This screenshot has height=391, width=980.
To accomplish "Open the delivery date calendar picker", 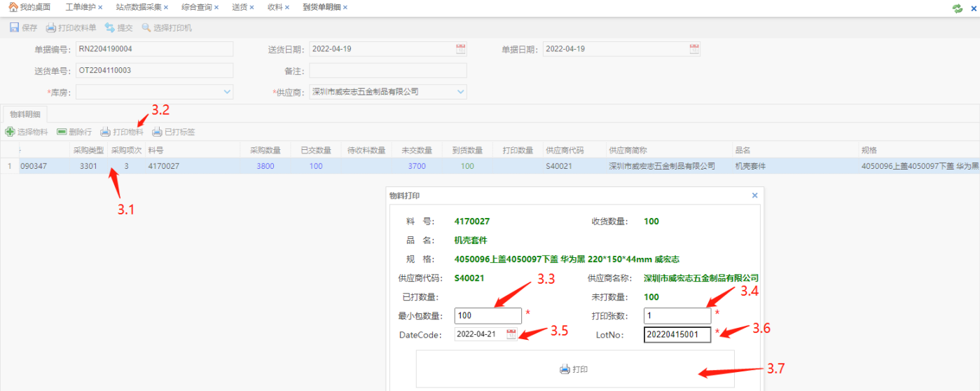I will click(460, 49).
